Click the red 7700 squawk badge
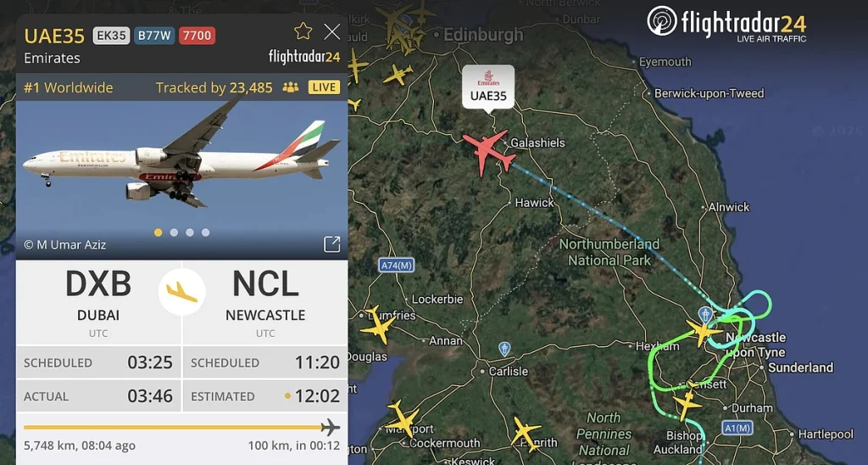The width and height of the screenshot is (868, 465). click(197, 36)
